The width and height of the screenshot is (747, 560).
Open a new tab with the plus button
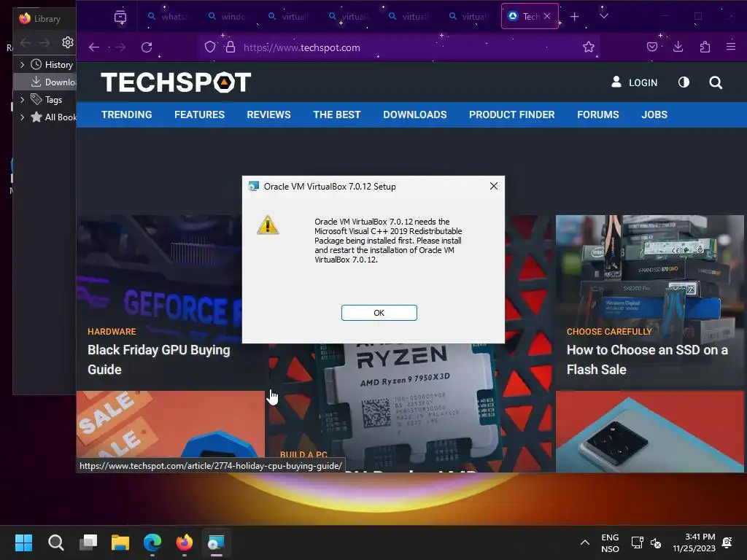[575, 17]
